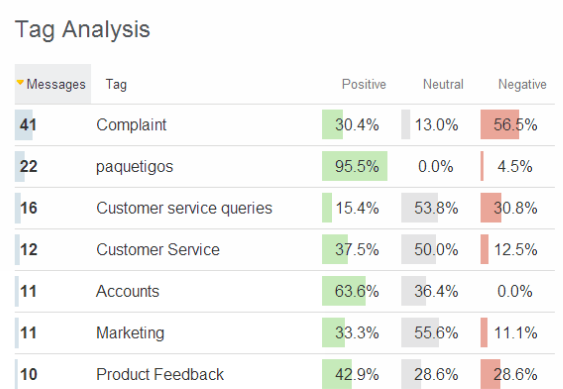This screenshot has width=563, height=389.
Task: Sort by the Neutral column header
Action: pyautogui.click(x=443, y=84)
